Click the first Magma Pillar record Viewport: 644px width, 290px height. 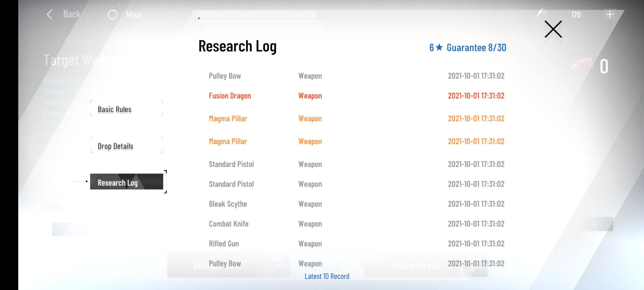(228, 119)
